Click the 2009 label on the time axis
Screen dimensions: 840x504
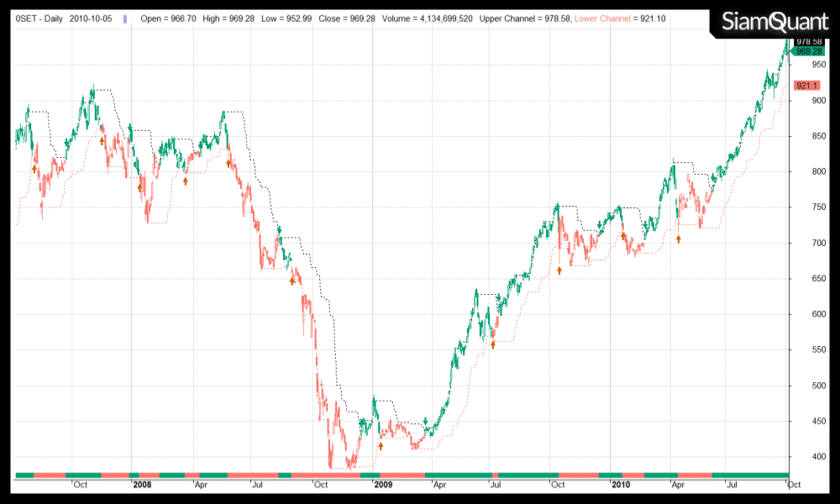[383, 485]
